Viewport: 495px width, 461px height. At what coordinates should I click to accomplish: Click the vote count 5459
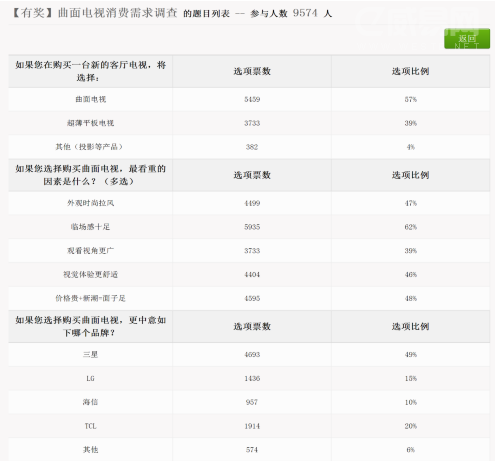click(x=252, y=99)
